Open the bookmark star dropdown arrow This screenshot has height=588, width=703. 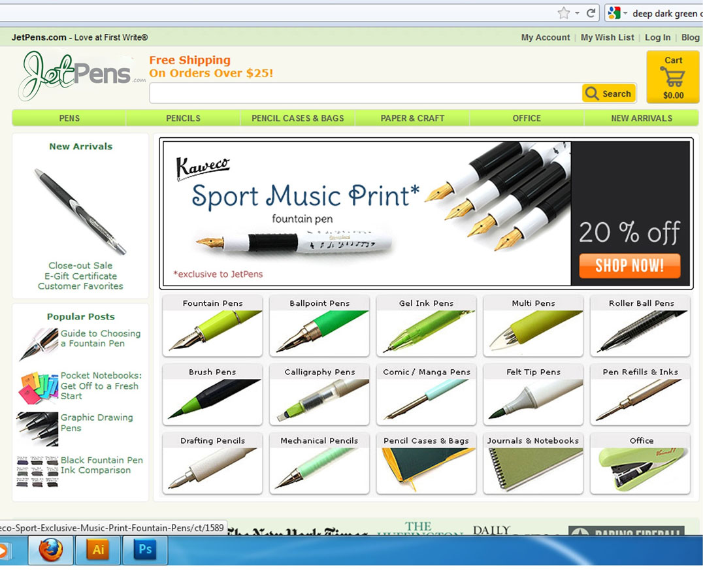577,14
